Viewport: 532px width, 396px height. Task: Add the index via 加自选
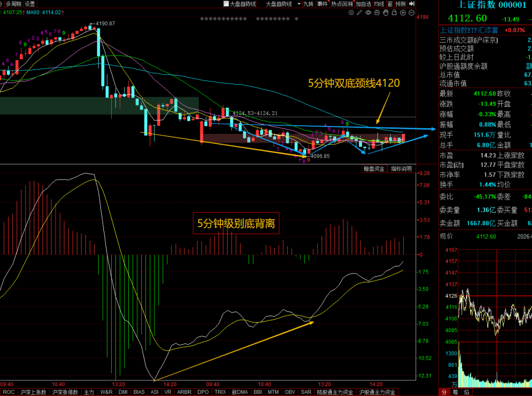(x=363, y=4)
